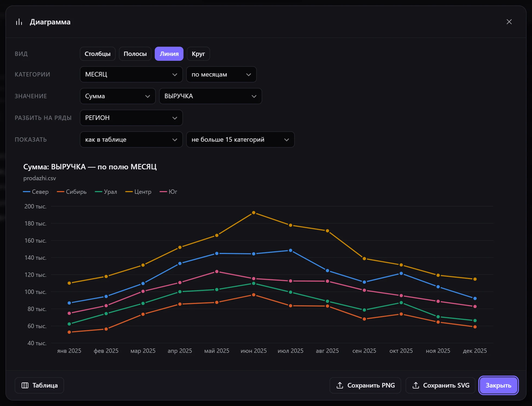Image resolution: width=532 pixels, height=406 pixels.
Task: Open the ВЫРУЧКА value field dropdown
Action: coord(211,96)
